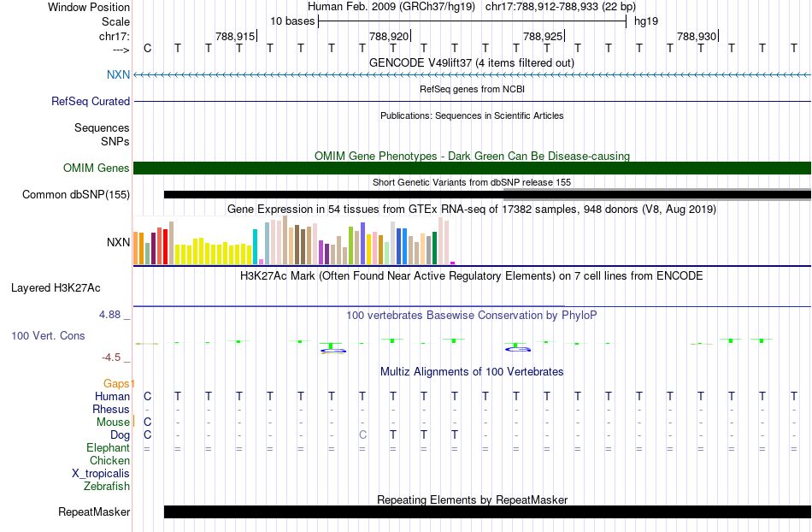Click the 10 bases scale bar label
812x532 pixels.
(292, 21)
